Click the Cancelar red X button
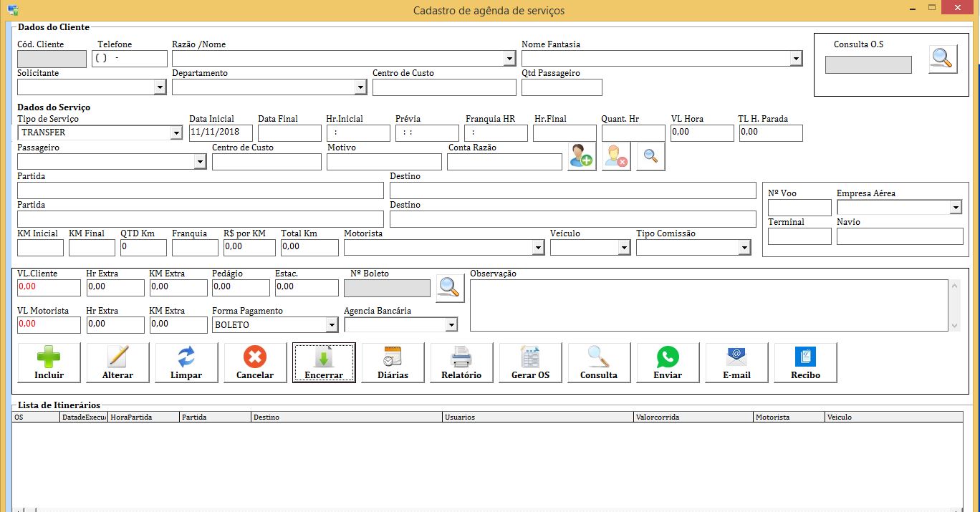This screenshot has width=980, height=512. (x=255, y=362)
